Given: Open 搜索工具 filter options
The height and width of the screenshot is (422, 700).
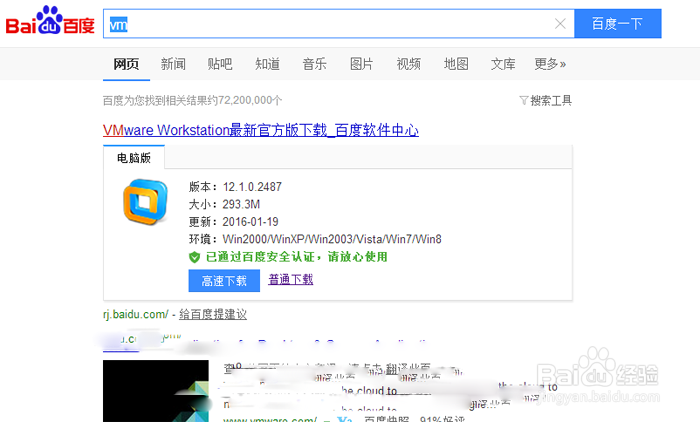Looking at the screenshot, I should [546, 100].
